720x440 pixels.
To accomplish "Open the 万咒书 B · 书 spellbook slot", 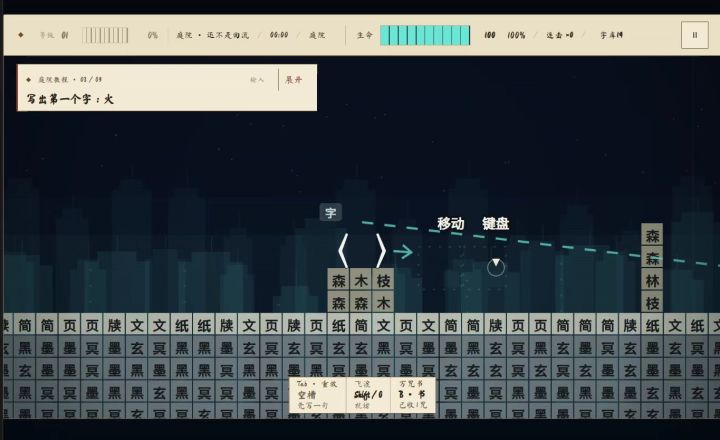I will [412, 395].
